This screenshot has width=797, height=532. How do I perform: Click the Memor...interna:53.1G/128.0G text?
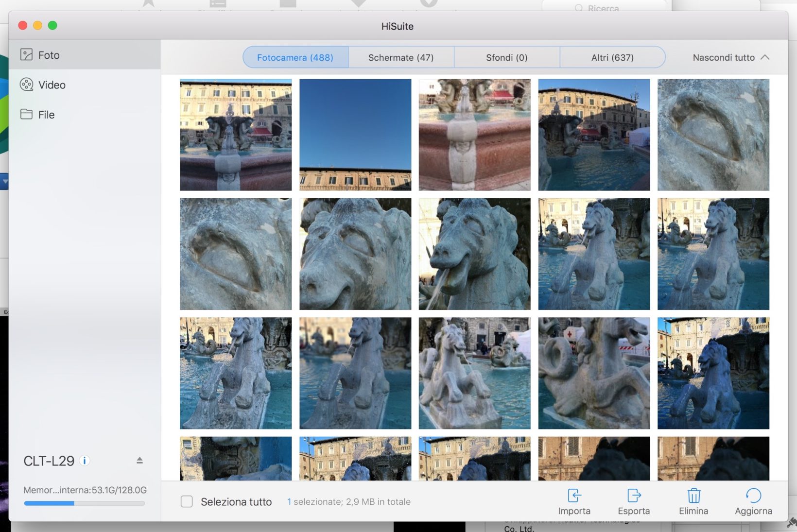[x=85, y=490]
